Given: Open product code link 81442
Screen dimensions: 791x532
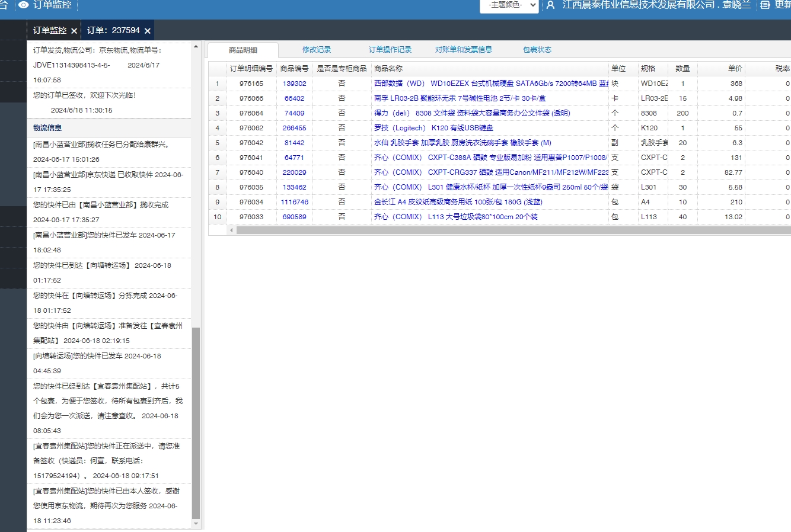Looking at the screenshot, I should (x=295, y=143).
